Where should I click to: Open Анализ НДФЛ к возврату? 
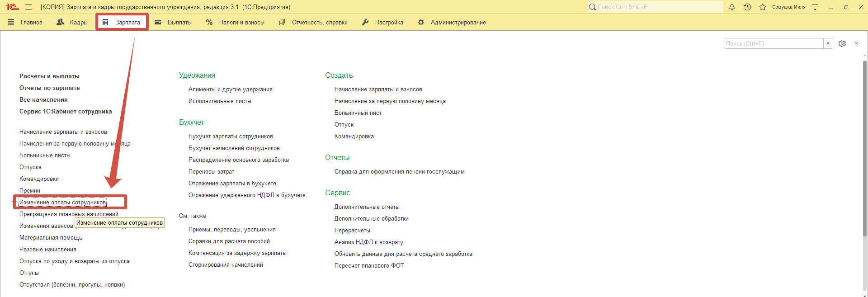pyautogui.click(x=369, y=242)
